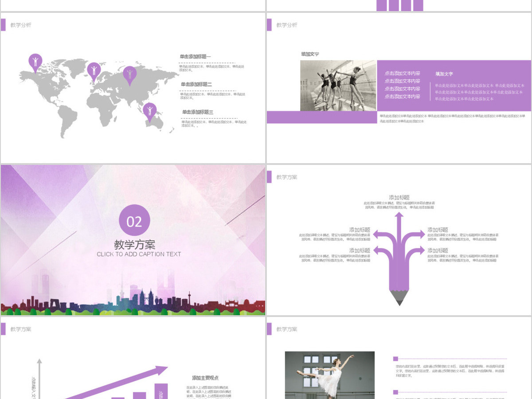Select the 添加主要观点 heading
Screen dimensions: 532x399
click(205, 378)
